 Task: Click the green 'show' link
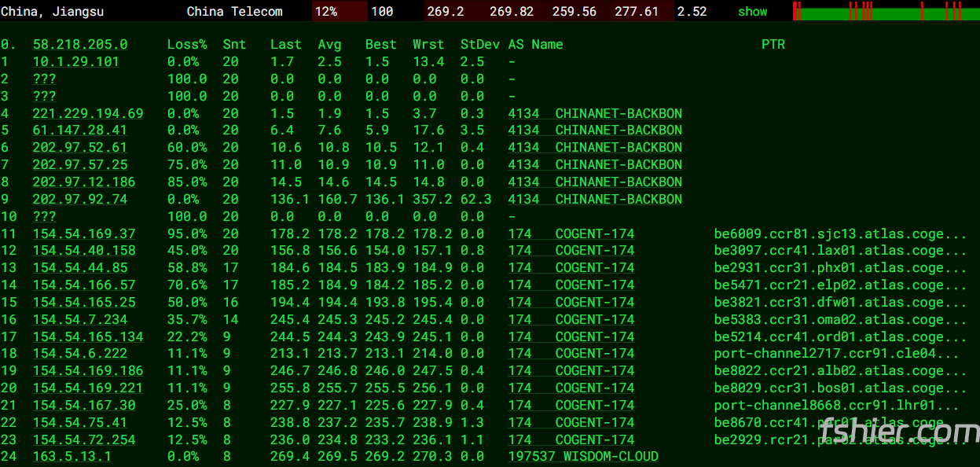click(752, 12)
